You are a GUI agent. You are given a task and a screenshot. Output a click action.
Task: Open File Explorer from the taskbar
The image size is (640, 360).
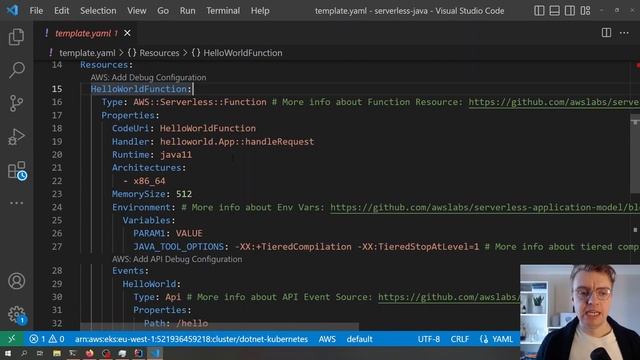point(57,353)
